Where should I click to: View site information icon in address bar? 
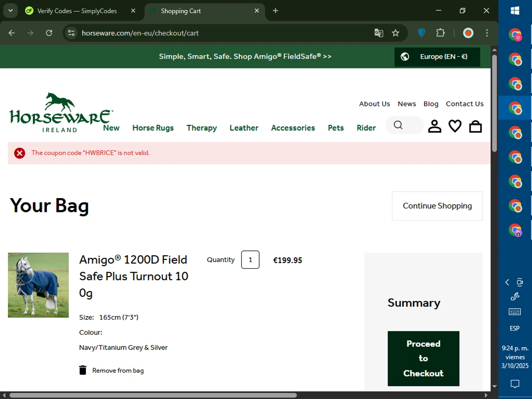[71, 33]
